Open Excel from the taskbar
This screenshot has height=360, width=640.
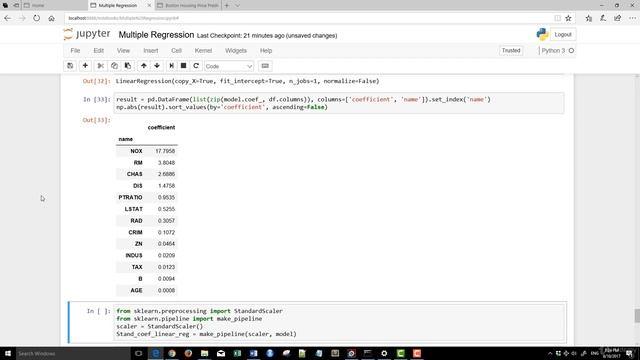pyautogui.click(x=237, y=353)
